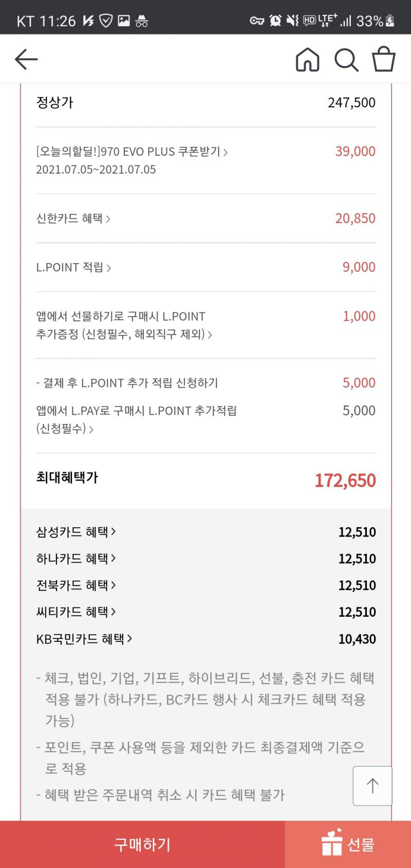Open 앱에서 선물하기 L.POINT 추가증정 info
The width and height of the screenshot is (411, 868).
click(x=124, y=325)
